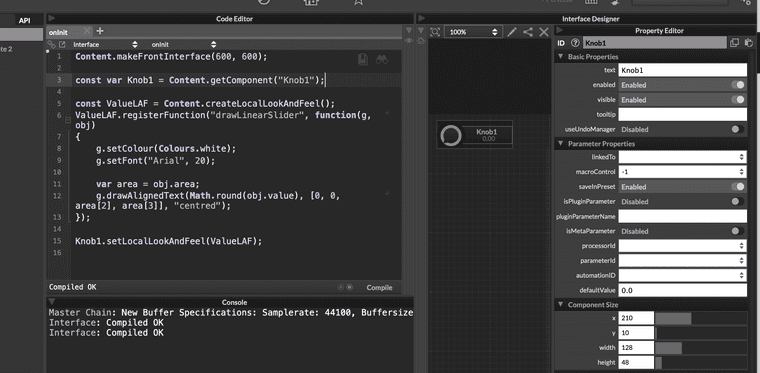This screenshot has height=373, width=760.
Task: Collapse the Code Editor panel with its triangle
Action: pos(51,18)
